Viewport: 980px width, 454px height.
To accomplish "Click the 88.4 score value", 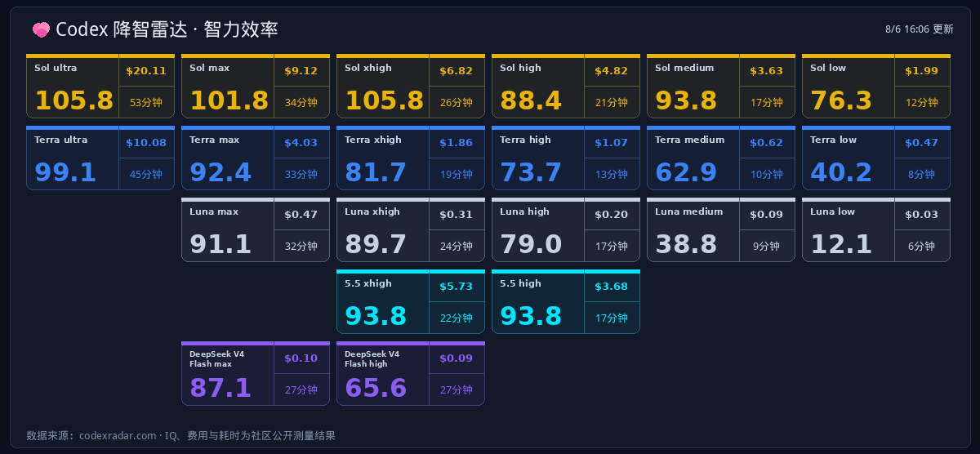I will (531, 100).
